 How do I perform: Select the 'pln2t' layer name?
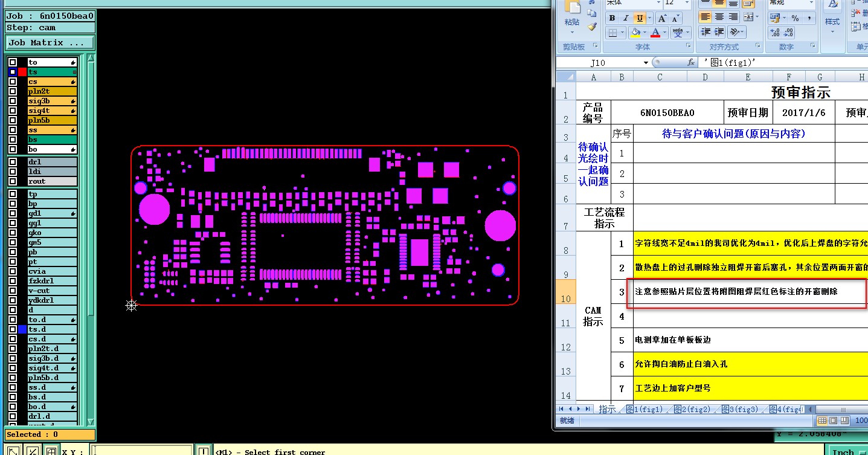[52, 91]
